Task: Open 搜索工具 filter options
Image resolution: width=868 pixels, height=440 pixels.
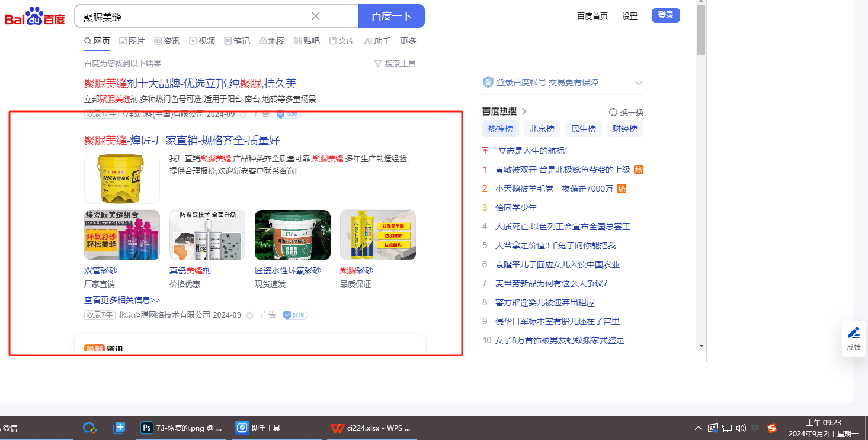Action: click(395, 63)
